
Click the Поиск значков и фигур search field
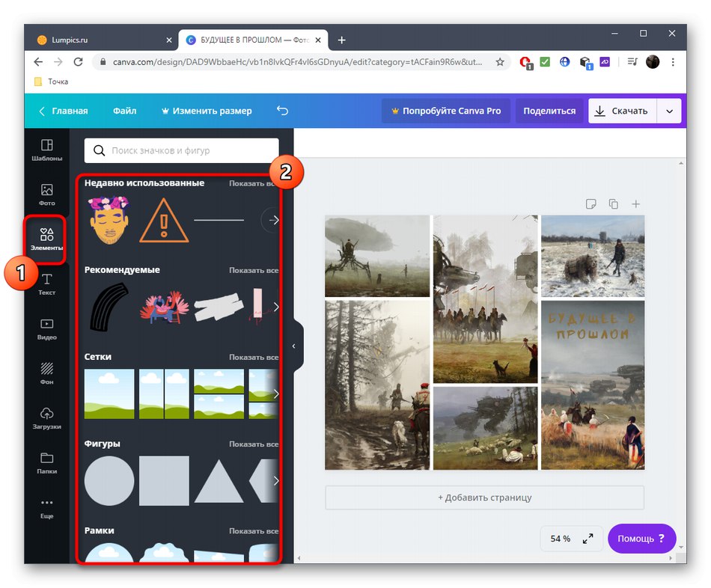pos(181,150)
